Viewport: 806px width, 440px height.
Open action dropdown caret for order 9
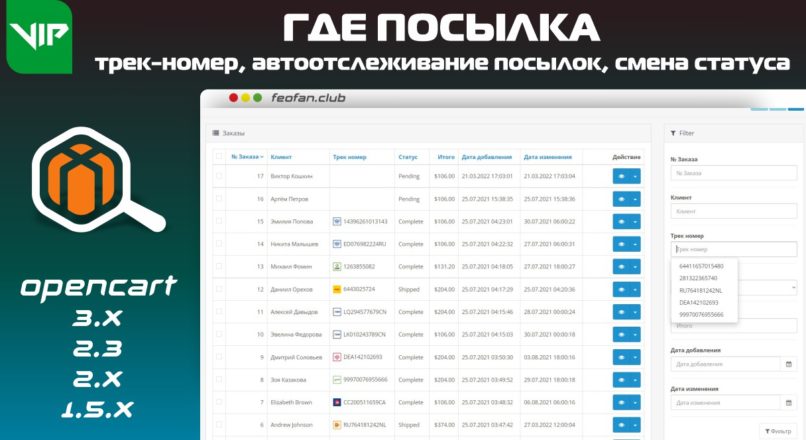pos(635,357)
